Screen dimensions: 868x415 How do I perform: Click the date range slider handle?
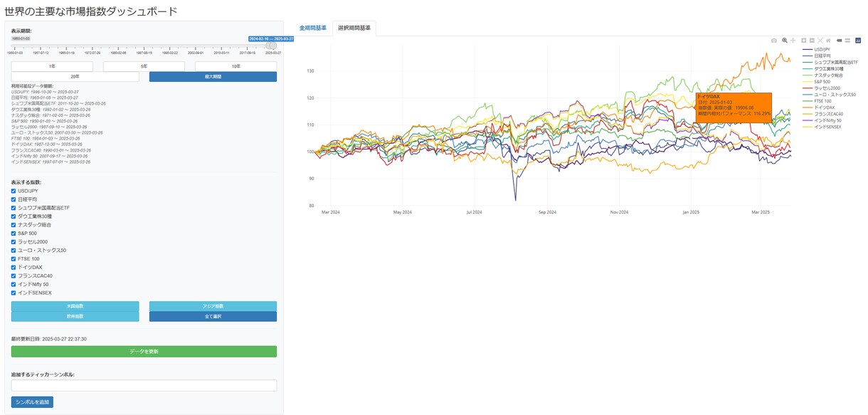271,46
